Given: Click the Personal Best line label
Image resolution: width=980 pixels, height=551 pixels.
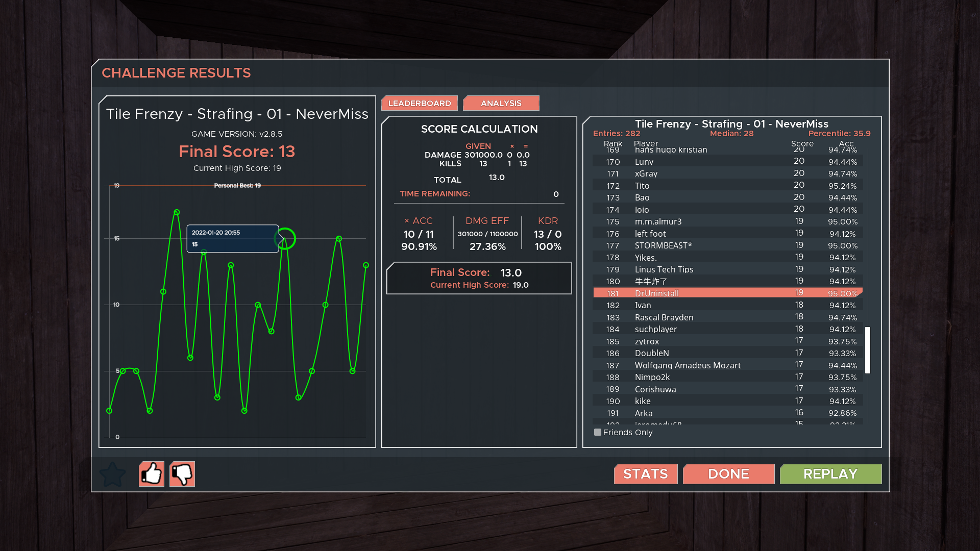Looking at the screenshot, I should pos(237,186).
